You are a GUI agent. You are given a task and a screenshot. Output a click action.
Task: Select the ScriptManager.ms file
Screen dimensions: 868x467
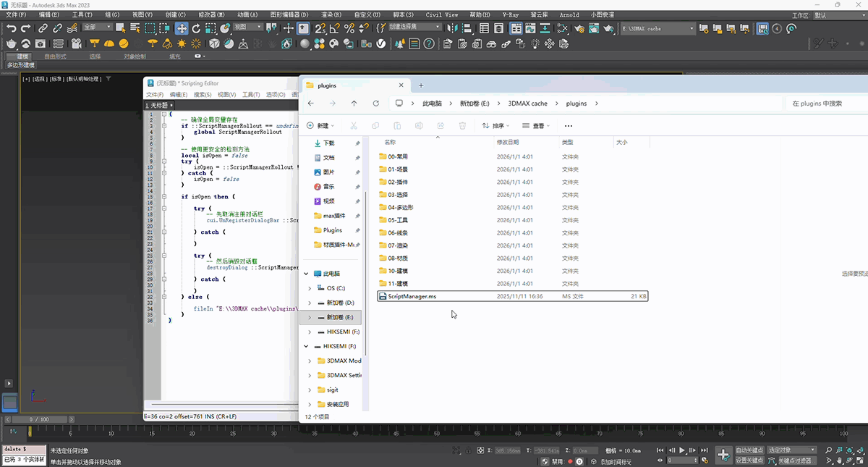coord(412,296)
